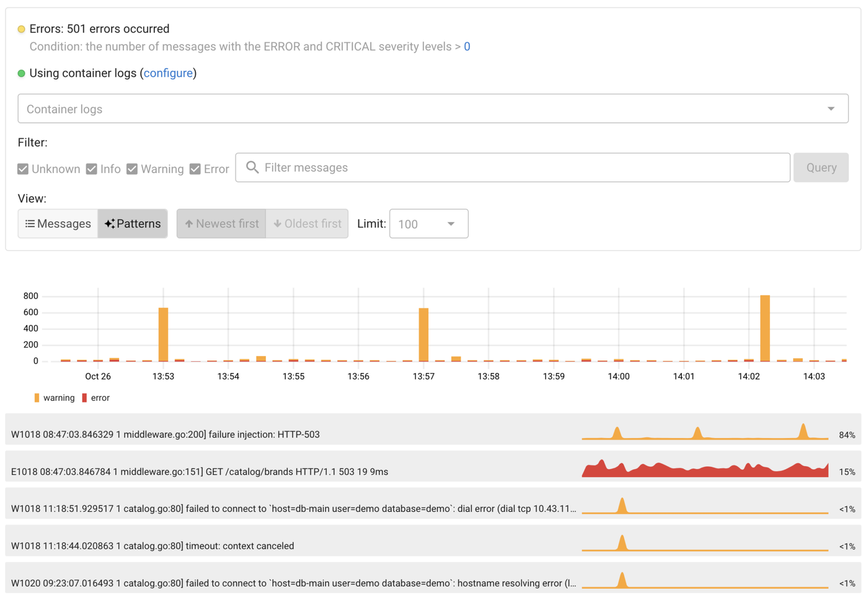The image size is (868, 600).
Task: Click the magnifying glass search icon
Action: click(x=252, y=167)
